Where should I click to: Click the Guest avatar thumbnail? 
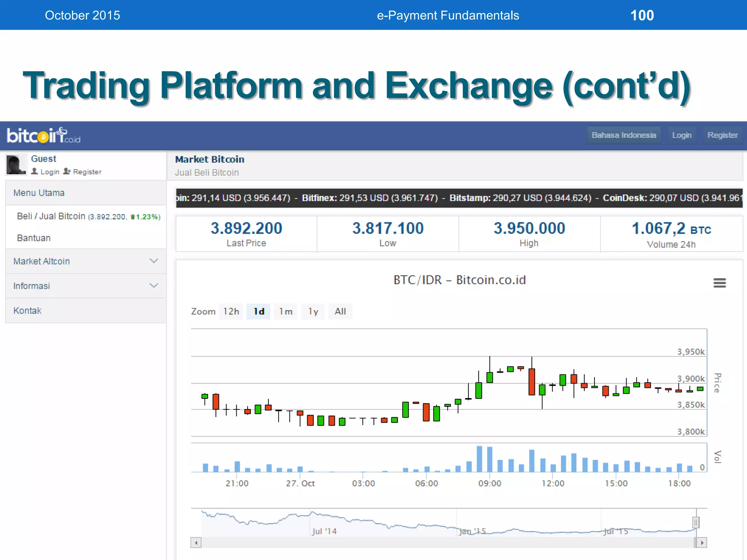point(16,165)
